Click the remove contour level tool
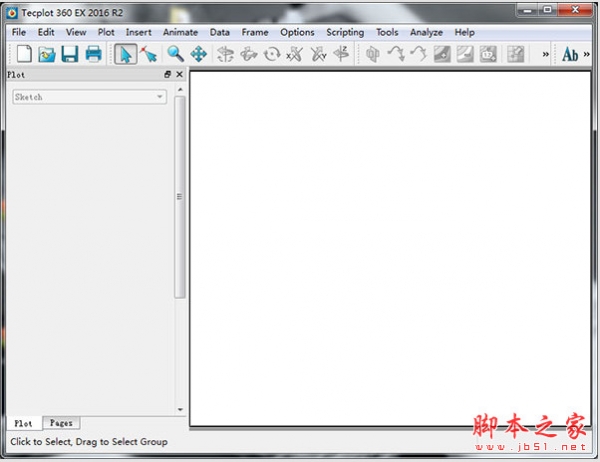Viewport: 600px width, 462px height. tap(465, 54)
